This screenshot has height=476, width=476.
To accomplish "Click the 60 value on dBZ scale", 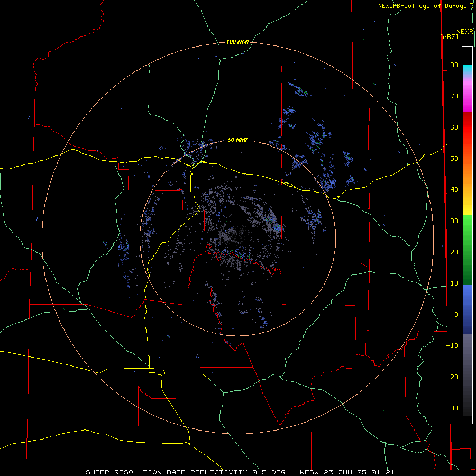I will [x=454, y=127].
